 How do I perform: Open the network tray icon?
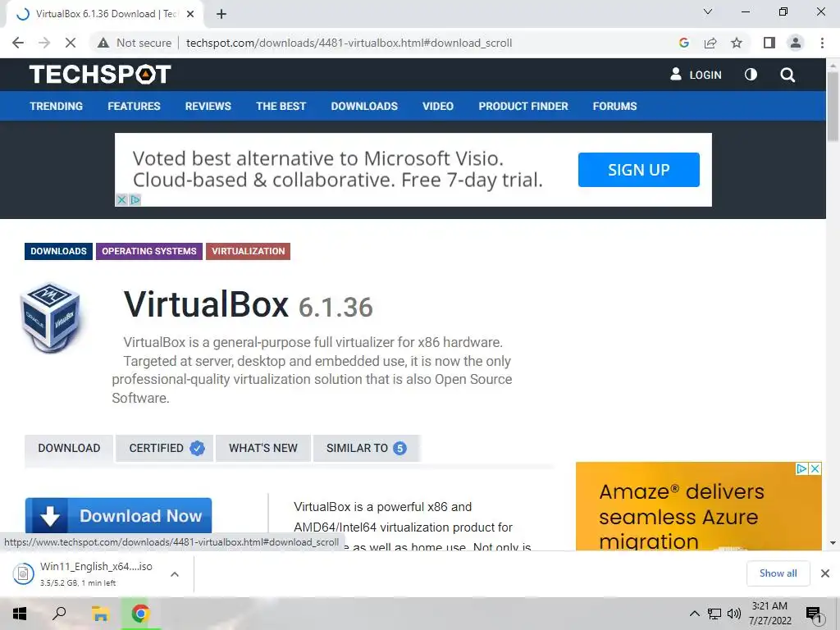(x=714, y=614)
